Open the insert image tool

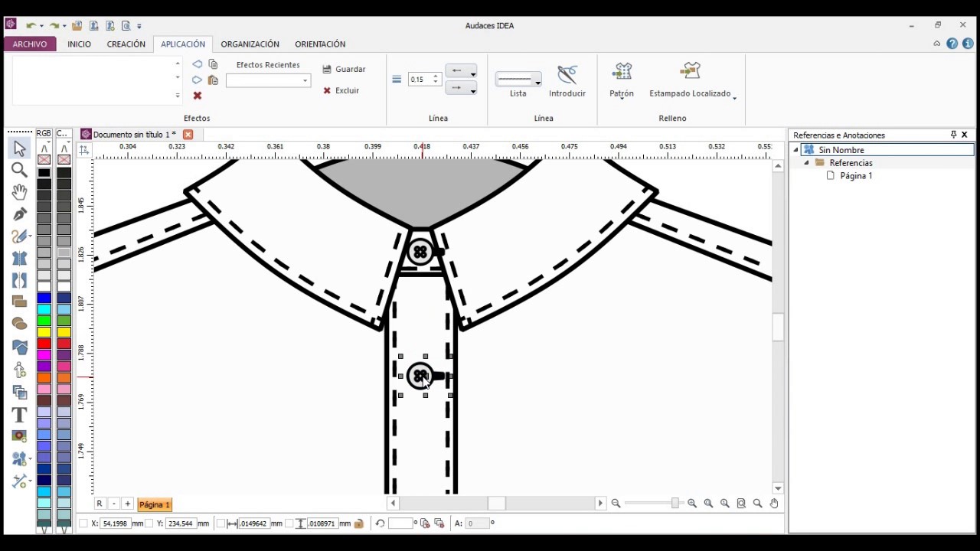(20, 436)
